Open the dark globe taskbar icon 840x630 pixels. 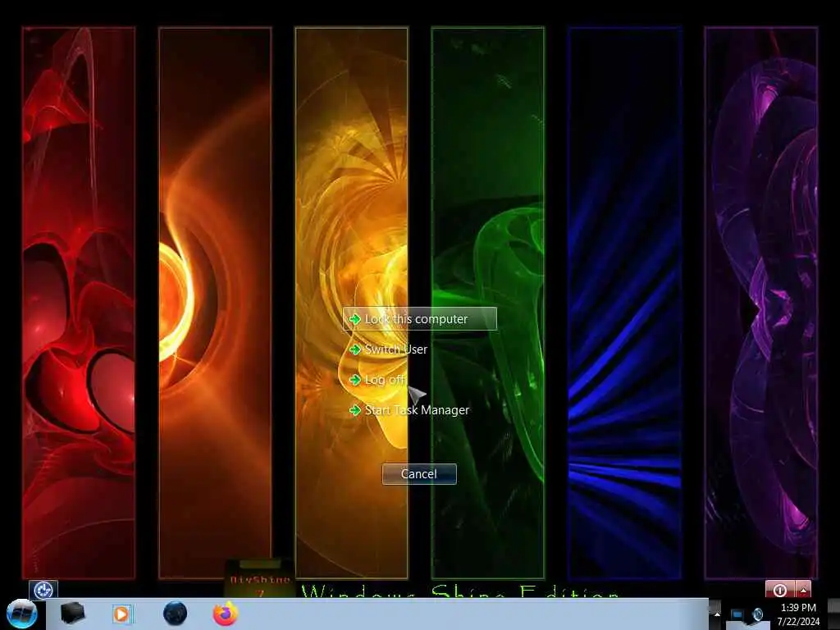[176, 614]
